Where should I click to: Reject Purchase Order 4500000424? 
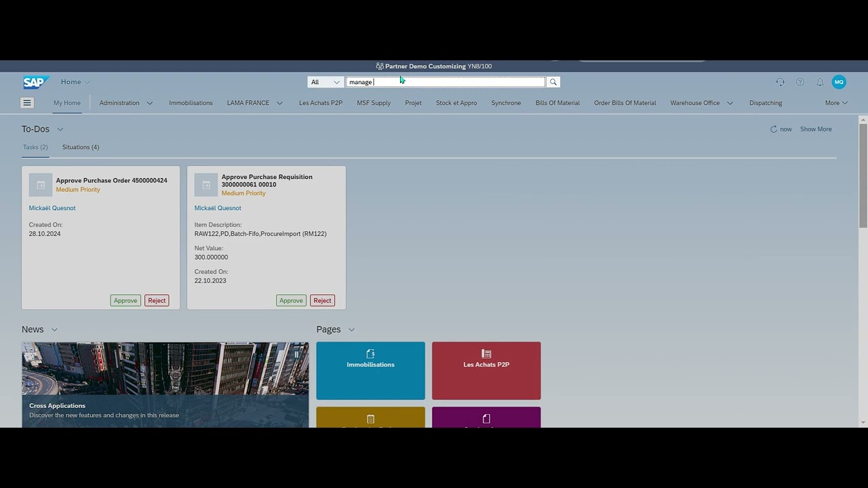tap(157, 300)
